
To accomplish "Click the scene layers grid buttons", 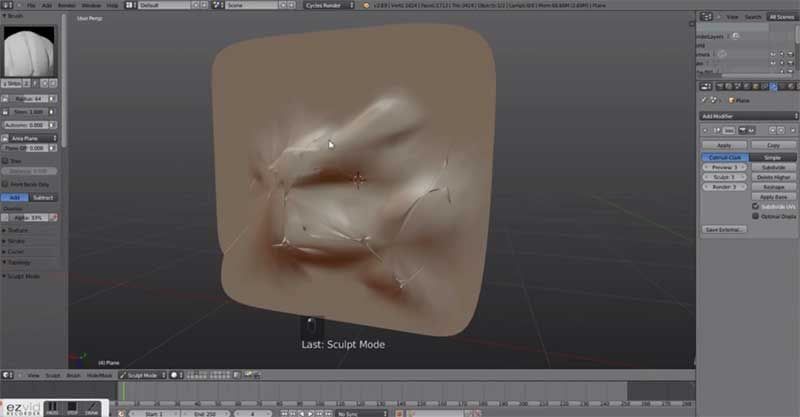I will (x=209, y=375).
